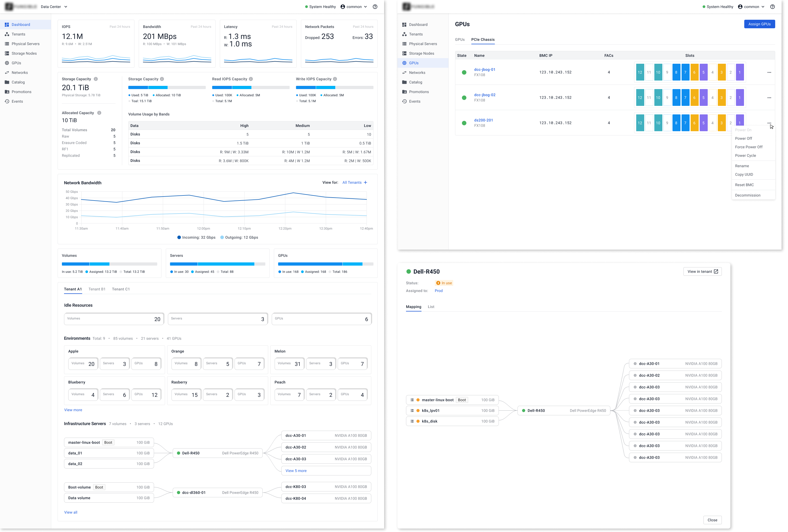
Task: Click the Dell-R450 node in the Mapping diagram
Action: (564, 411)
